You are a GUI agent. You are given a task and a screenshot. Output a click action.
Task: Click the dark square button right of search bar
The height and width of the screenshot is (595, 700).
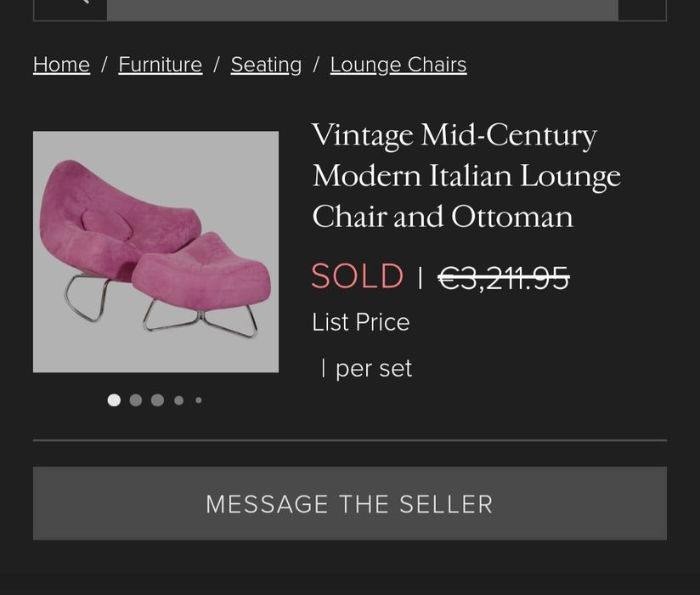coord(642,8)
